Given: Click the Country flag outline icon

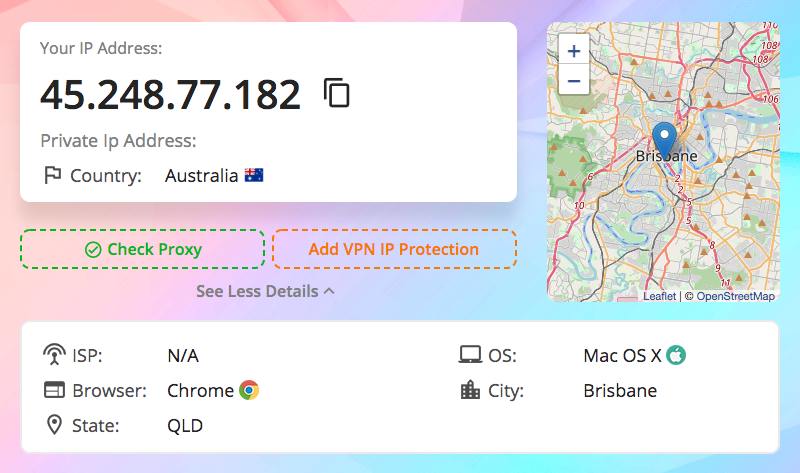Looking at the screenshot, I should [x=53, y=175].
